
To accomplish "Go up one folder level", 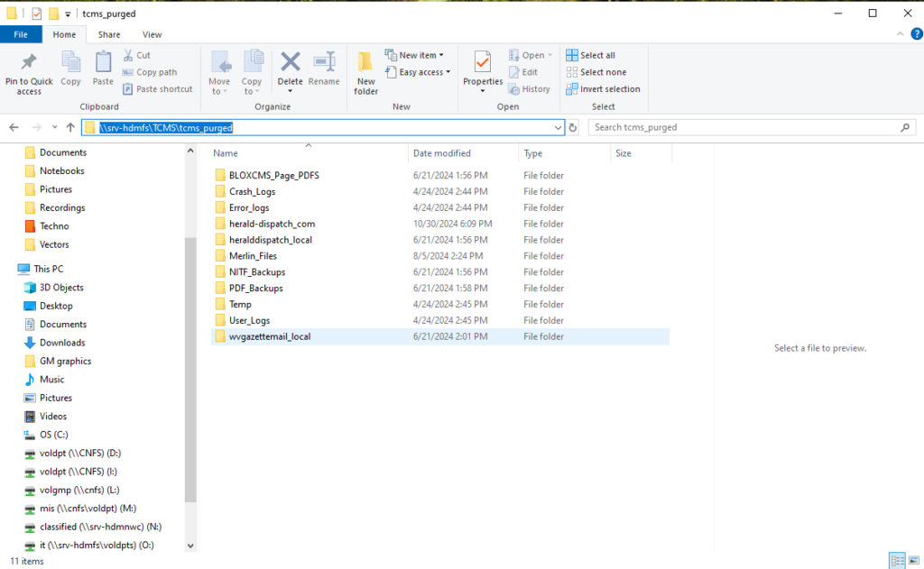I will pyautogui.click(x=70, y=127).
